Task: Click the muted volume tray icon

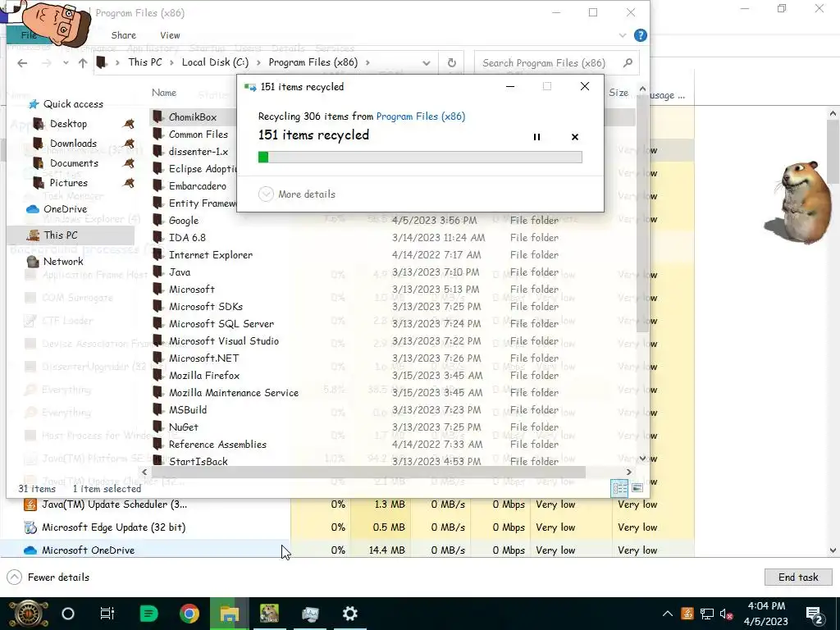Action: coord(727,614)
